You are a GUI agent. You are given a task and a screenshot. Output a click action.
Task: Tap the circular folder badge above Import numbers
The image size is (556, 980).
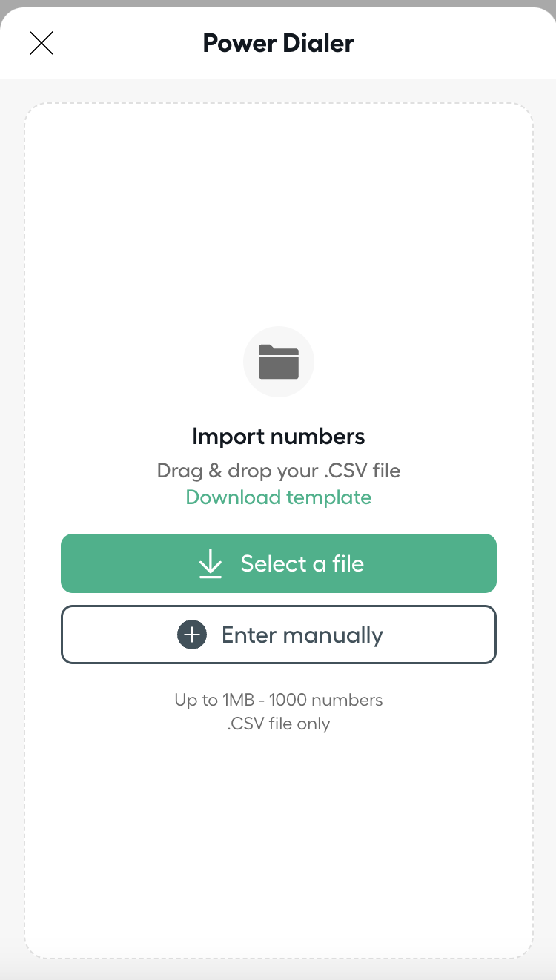coord(279,362)
